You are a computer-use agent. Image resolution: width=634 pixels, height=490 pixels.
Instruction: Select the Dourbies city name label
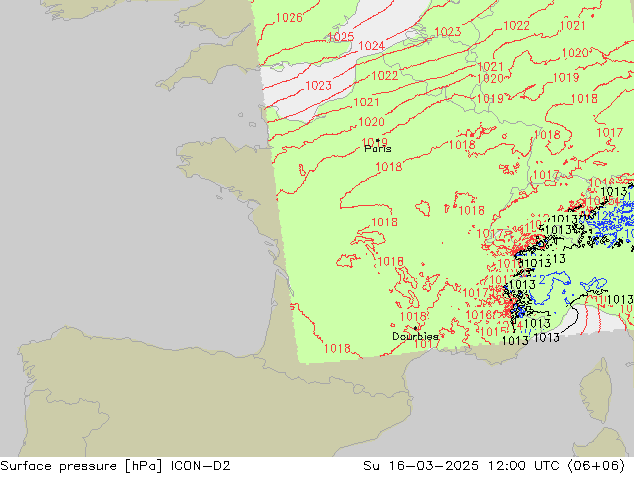pyautogui.click(x=415, y=336)
